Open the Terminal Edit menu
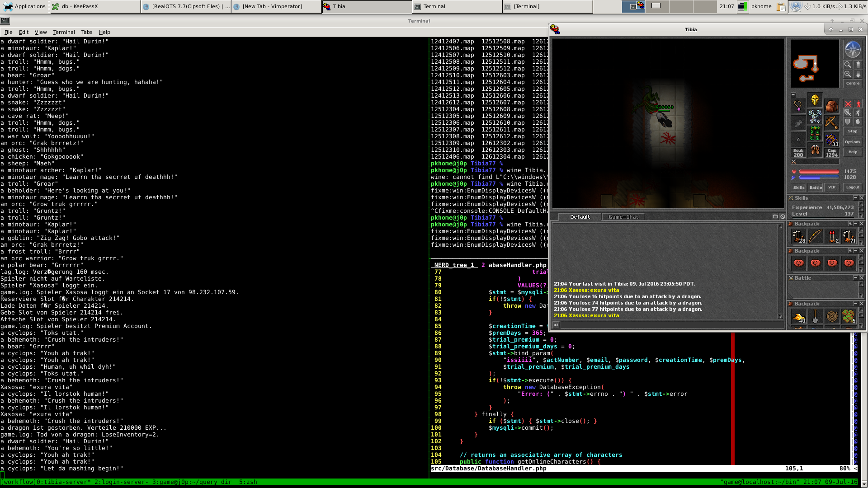This screenshot has height=488, width=868. [24, 32]
